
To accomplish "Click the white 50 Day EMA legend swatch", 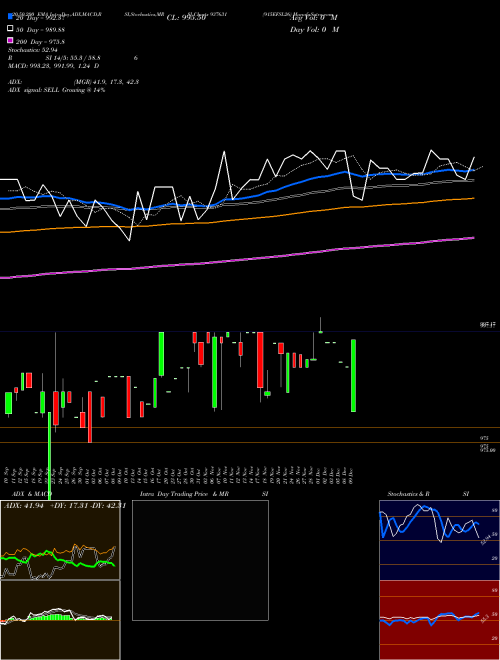I will pos(10,29).
